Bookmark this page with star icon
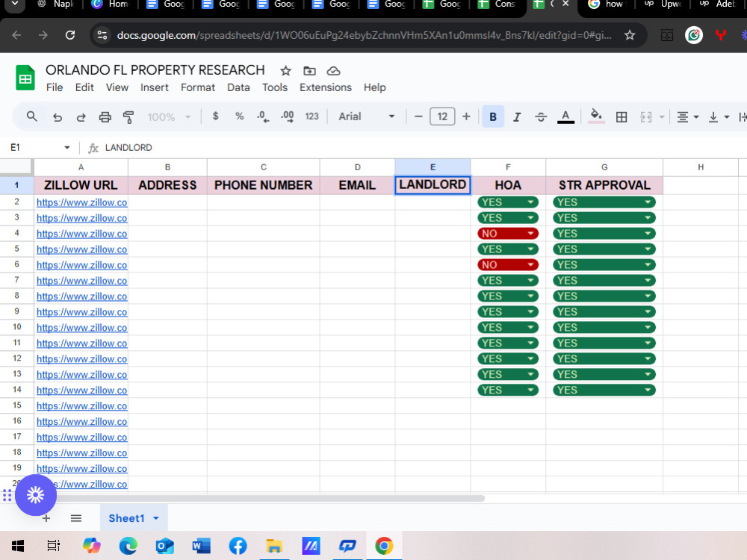The height and width of the screenshot is (560, 747). 629,35
